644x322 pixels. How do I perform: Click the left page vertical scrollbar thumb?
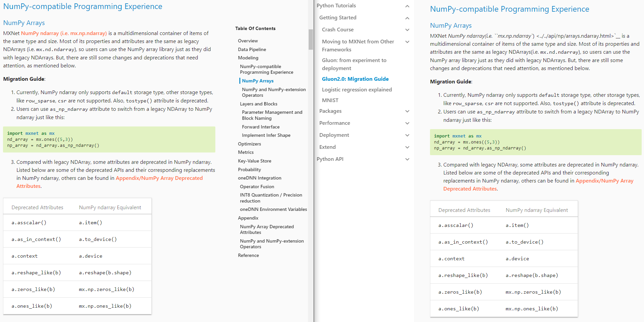311,39
